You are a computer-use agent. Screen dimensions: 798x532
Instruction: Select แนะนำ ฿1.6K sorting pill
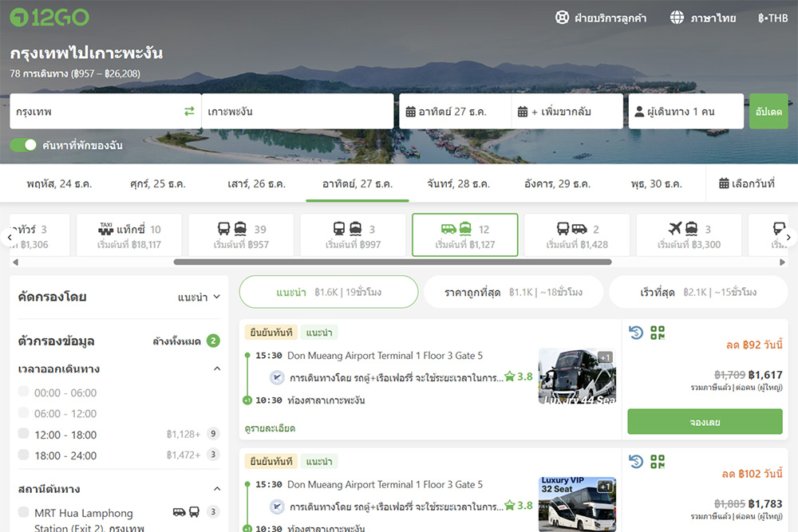coord(329,292)
